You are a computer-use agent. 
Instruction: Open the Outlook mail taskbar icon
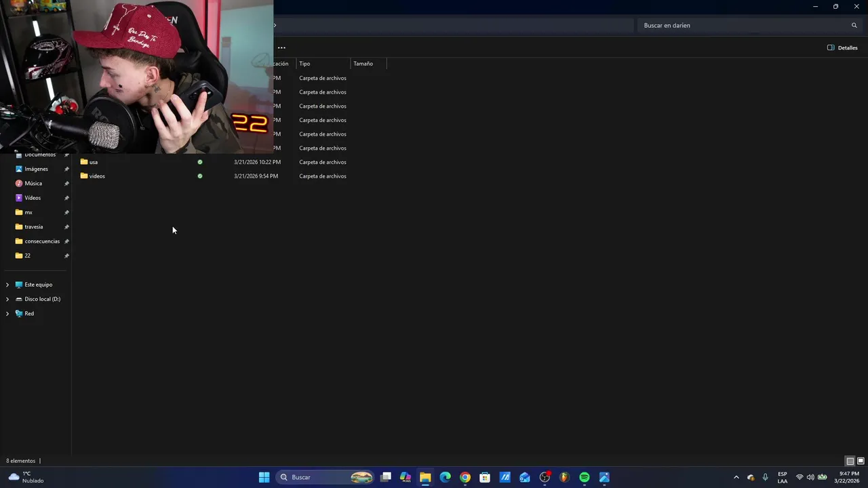[525, 477]
